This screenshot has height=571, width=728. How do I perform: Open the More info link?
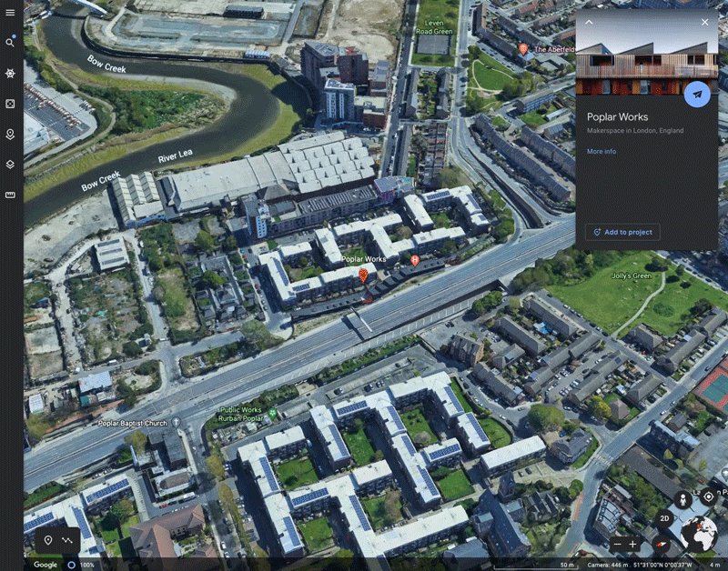pos(602,151)
